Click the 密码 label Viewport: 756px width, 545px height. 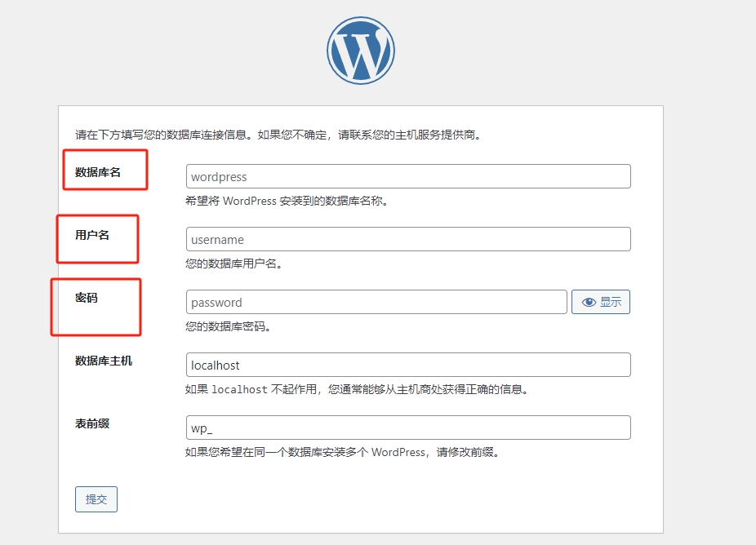86,298
